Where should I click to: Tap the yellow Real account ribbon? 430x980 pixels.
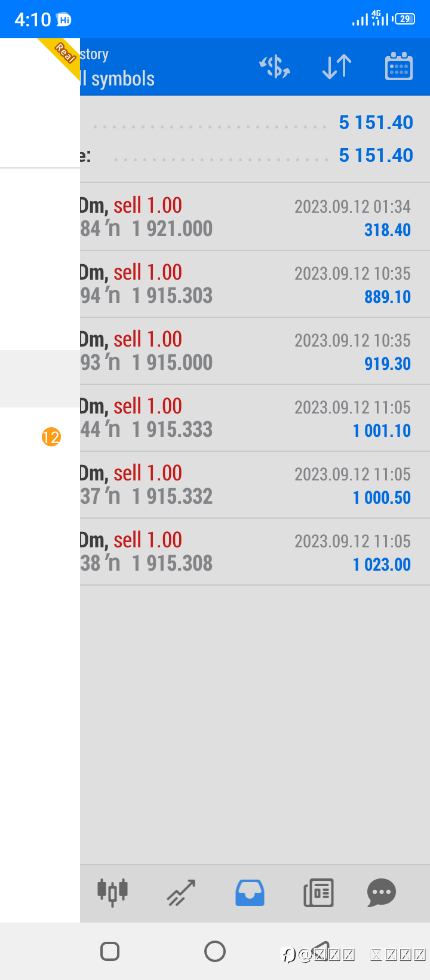62,55
